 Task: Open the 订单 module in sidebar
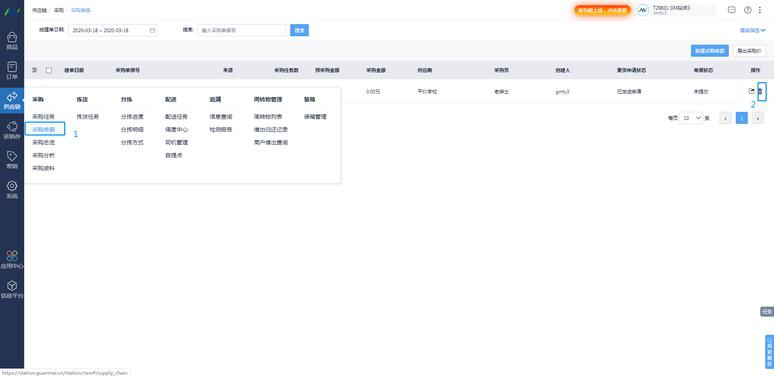tap(12, 71)
